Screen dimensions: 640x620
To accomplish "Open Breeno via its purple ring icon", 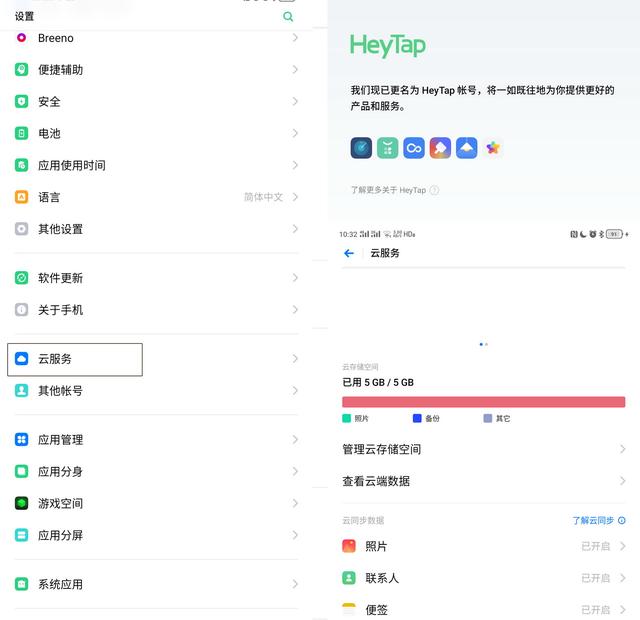I will pos(21,38).
